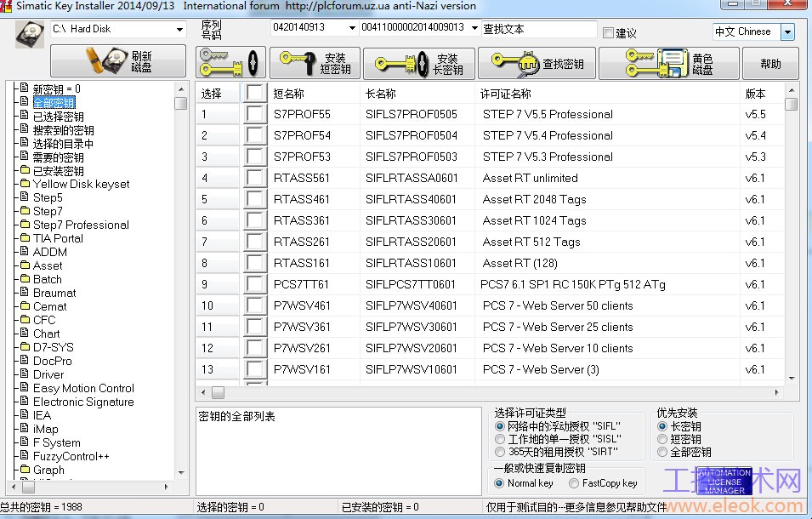Open D7-SYS folder in tree
The image size is (812, 519).
click(54, 347)
